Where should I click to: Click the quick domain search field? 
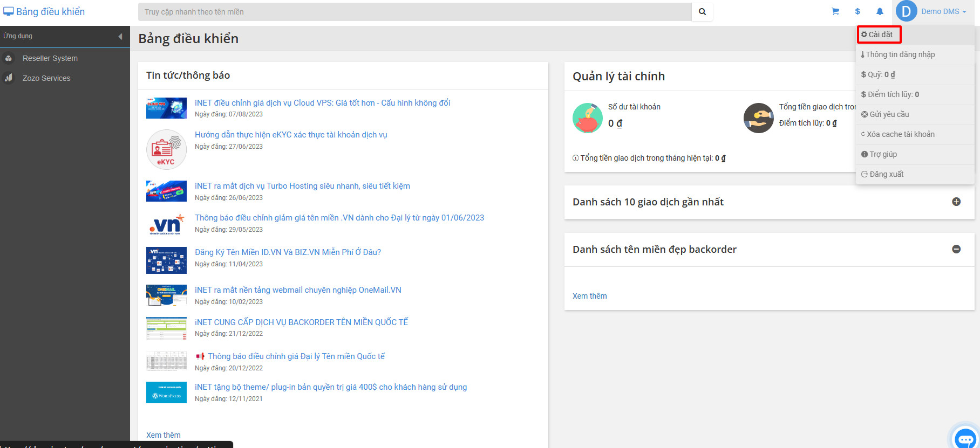coord(414,12)
